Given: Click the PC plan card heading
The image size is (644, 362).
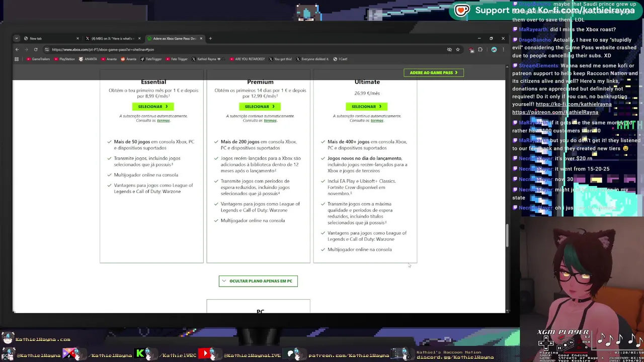Looking at the screenshot, I should pyautogui.click(x=260, y=311).
